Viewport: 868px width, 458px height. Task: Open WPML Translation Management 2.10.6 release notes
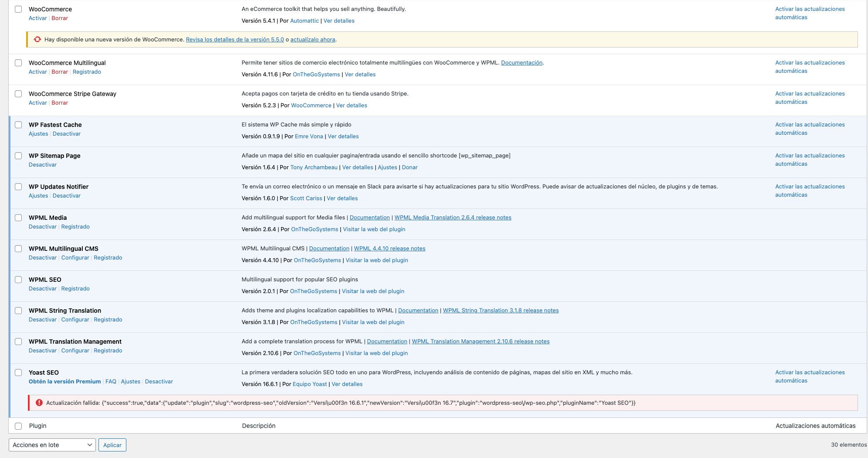coord(481,341)
